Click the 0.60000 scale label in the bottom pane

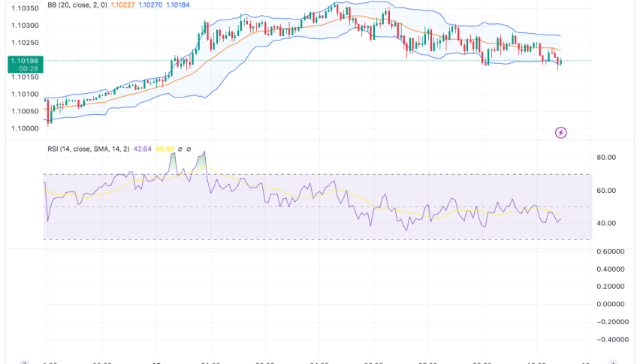click(611, 251)
